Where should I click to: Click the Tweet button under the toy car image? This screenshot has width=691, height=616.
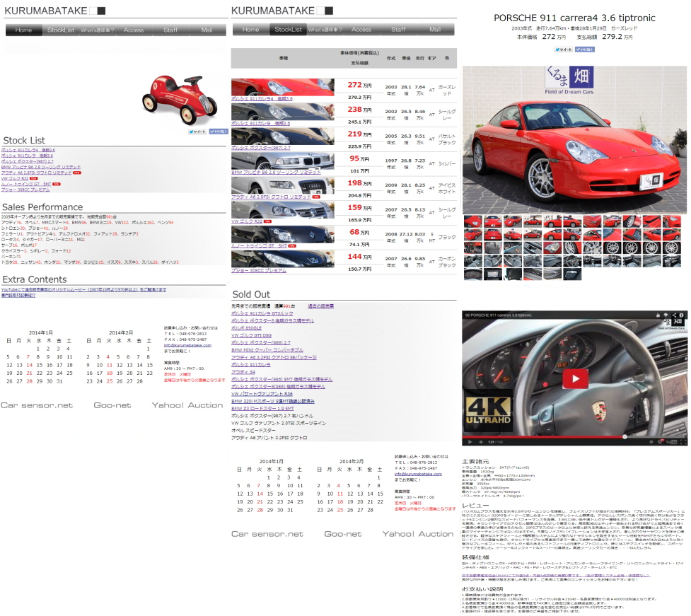coord(197,132)
